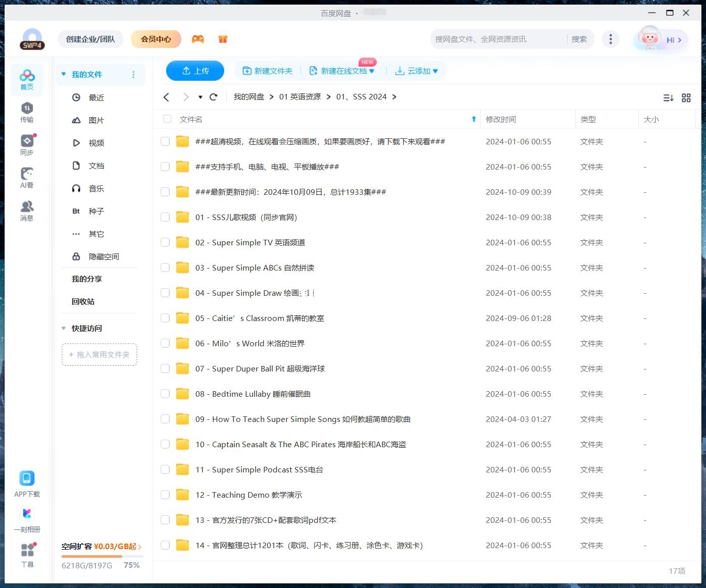Switch to grid view icon
This screenshot has height=588, width=706.
tap(686, 98)
